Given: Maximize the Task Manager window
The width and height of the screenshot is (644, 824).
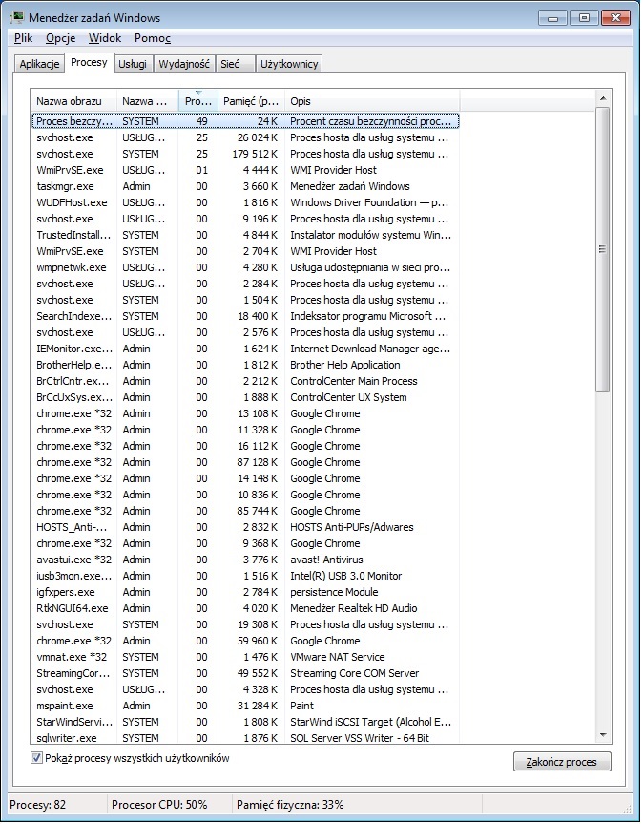Looking at the screenshot, I should 585,18.
